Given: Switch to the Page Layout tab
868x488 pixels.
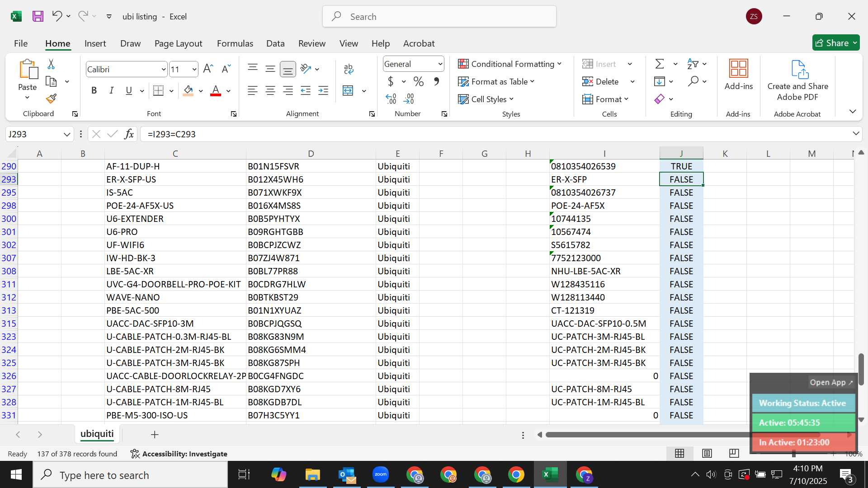Looking at the screenshot, I should 178,43.
